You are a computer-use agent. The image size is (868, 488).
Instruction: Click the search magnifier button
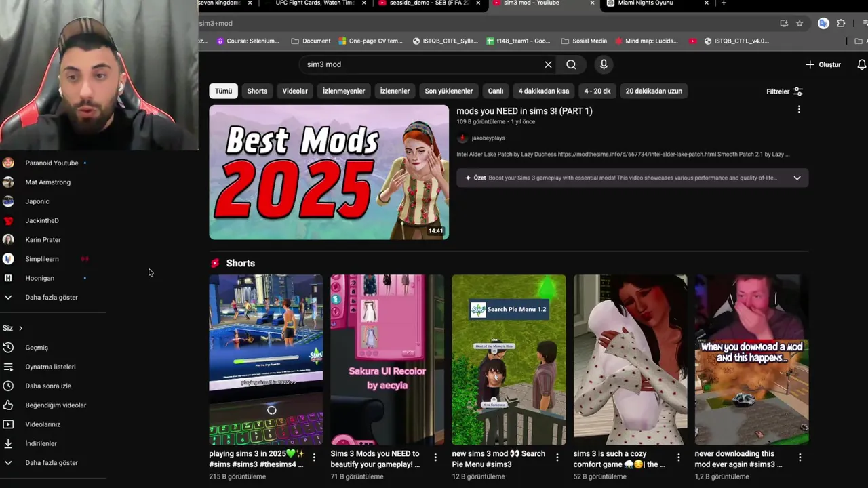(x=571, y=64)
